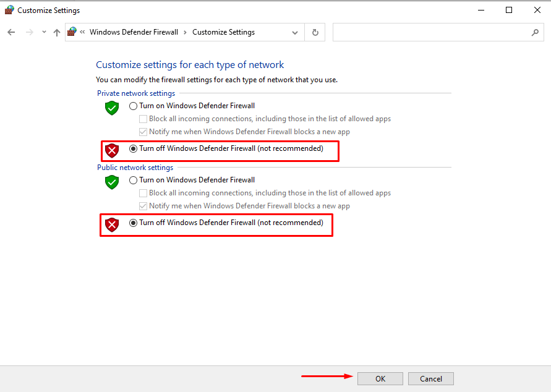This screenshot has height=392, width=551.
Task: Select Turn on Windows Defender Firewall for Private network
Action: (x=133, y=105)
